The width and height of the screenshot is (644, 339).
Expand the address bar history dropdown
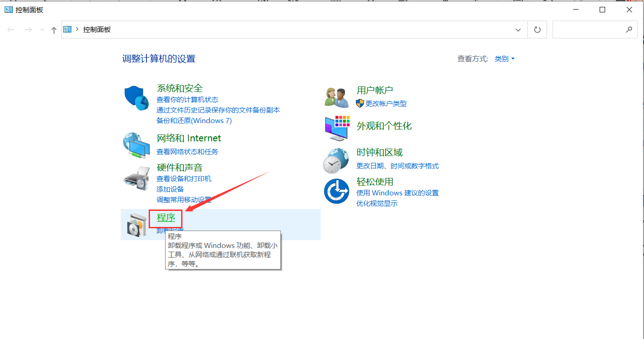518,30
